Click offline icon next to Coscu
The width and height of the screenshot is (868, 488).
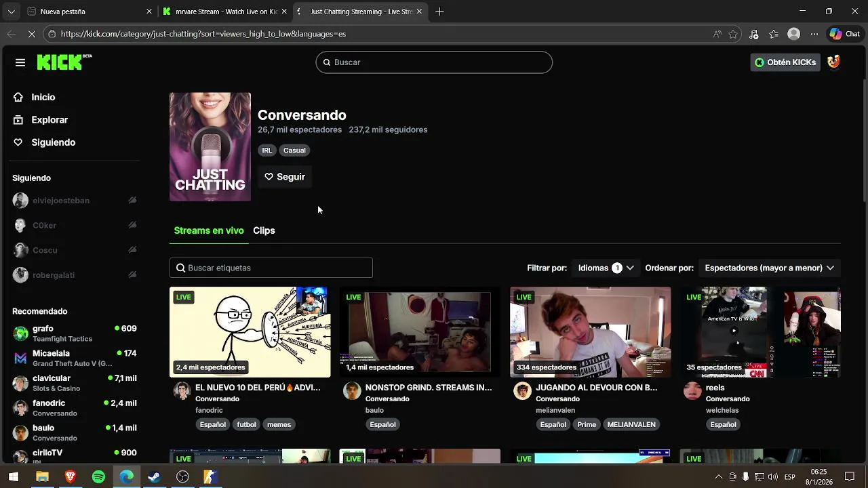point(132,250)
